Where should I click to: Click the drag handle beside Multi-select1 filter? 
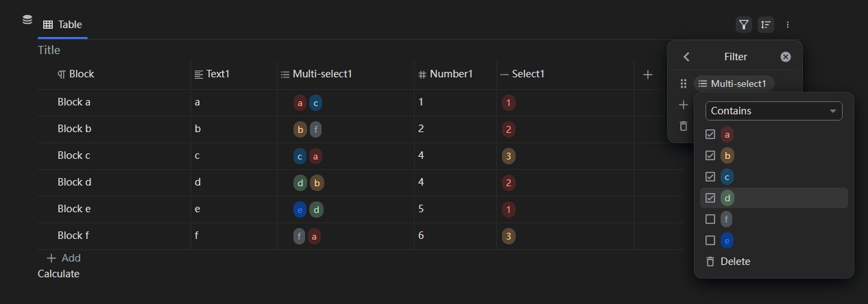point(683,84)
